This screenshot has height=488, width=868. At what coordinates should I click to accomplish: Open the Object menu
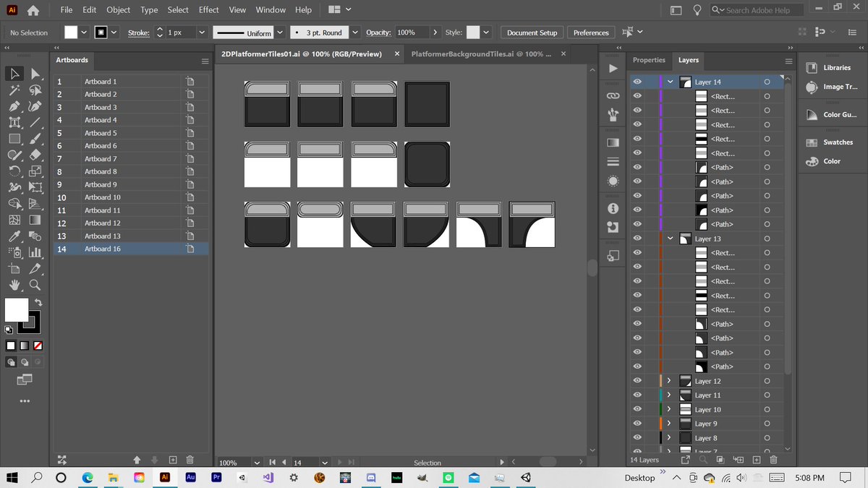(x=119, y=10)
